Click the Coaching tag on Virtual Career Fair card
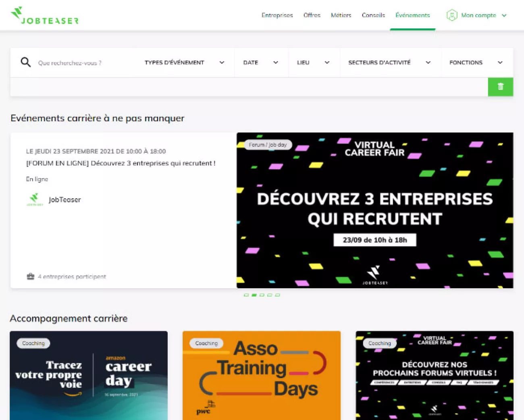524x420 pixels. (380, 343)
